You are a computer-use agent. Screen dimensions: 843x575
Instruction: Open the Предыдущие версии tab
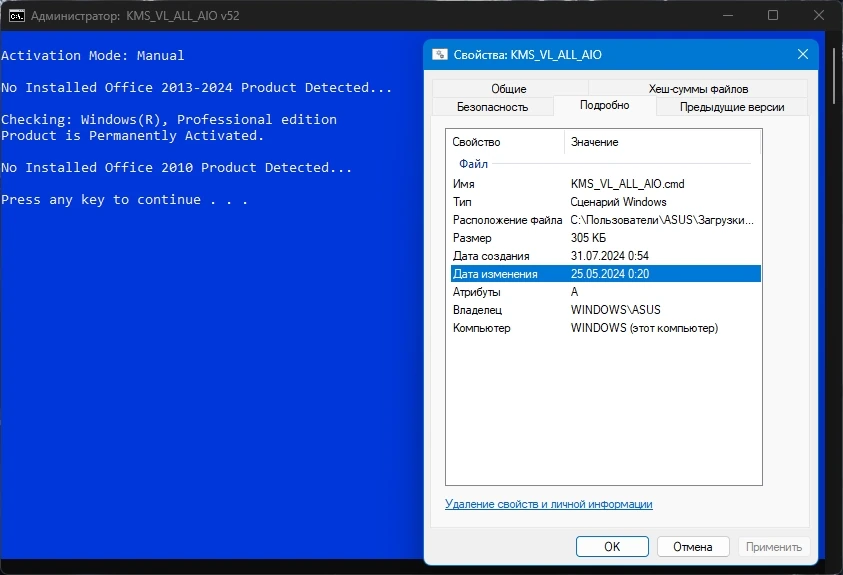click(x=732, y=107)
